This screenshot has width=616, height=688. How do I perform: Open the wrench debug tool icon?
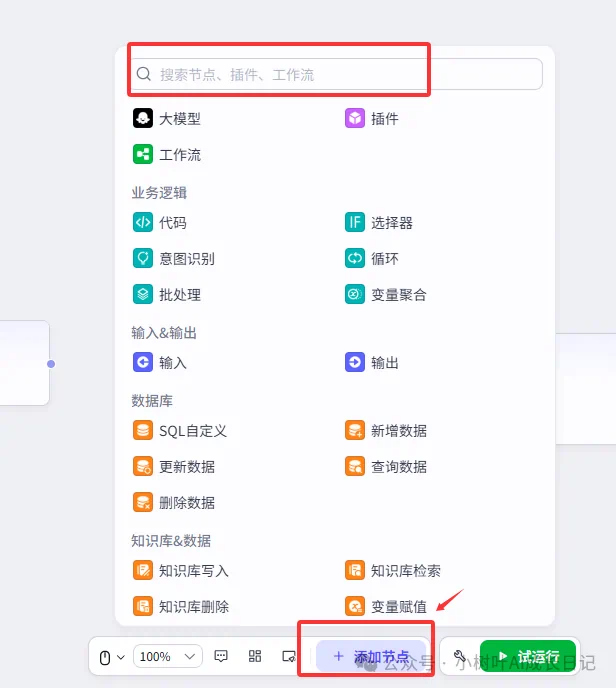tap(460, 656)
